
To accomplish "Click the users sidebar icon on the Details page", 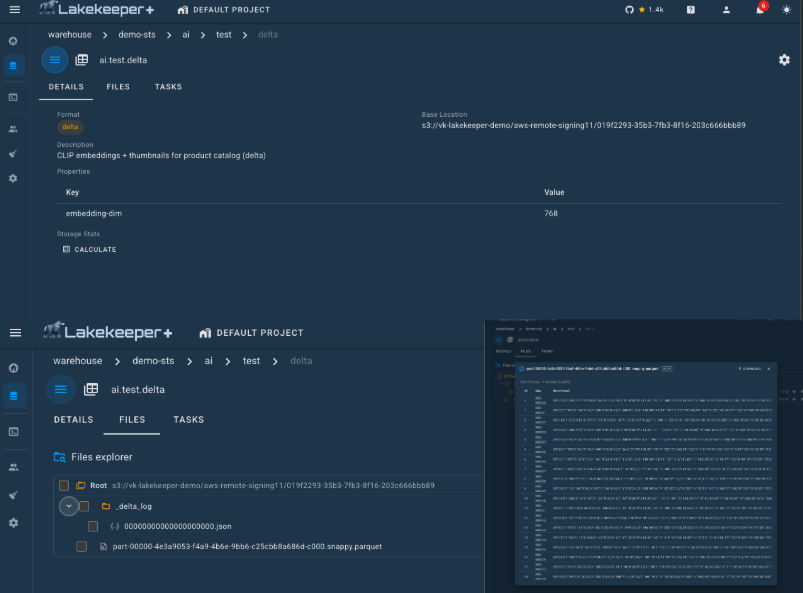I will [13, 129].
